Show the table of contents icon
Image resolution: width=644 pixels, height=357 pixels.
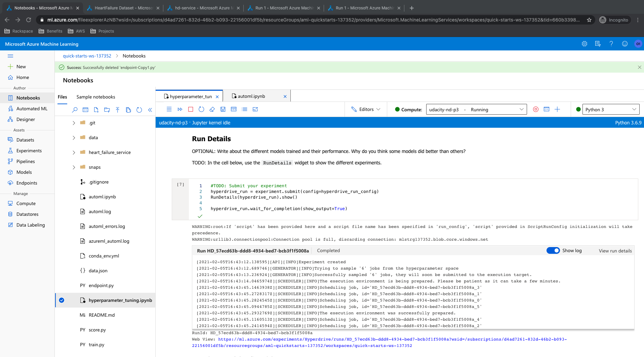click(244, 109)
